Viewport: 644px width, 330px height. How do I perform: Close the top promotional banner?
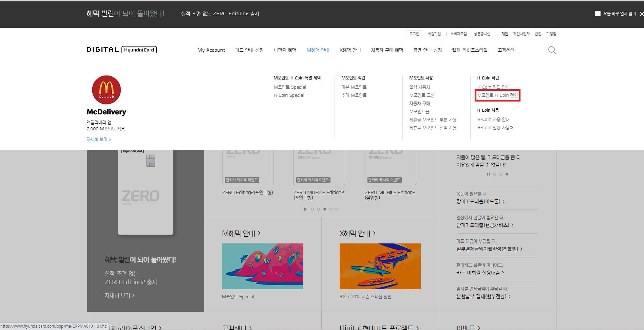641,14
